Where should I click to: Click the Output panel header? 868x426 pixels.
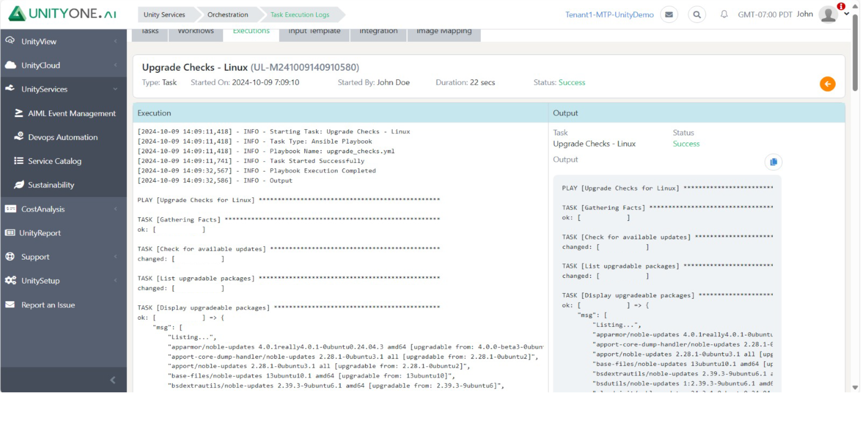pyautogui.click(x=696, y=113)
